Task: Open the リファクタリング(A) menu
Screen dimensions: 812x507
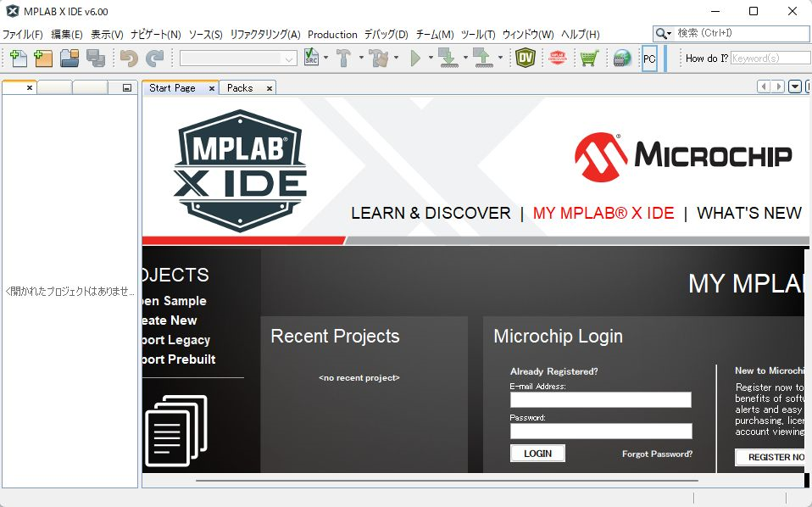Action: pos(265,35)
